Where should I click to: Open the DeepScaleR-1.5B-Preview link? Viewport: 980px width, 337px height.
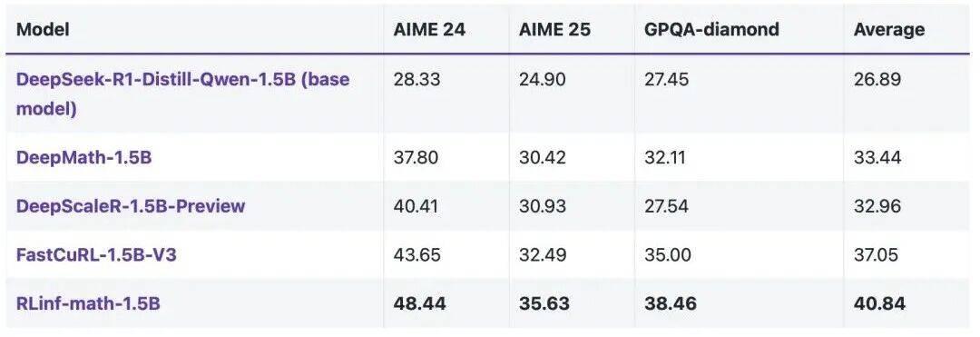pyautogui.click(x=131, y=205)
